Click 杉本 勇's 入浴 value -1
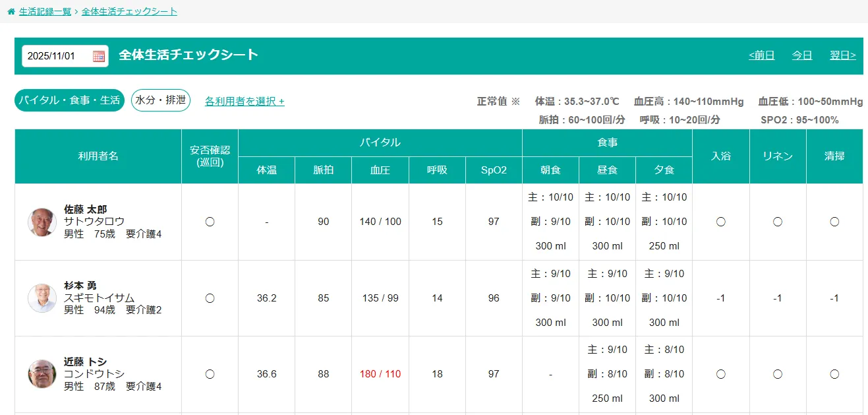 pyautogui.click(x=721, y=298)
